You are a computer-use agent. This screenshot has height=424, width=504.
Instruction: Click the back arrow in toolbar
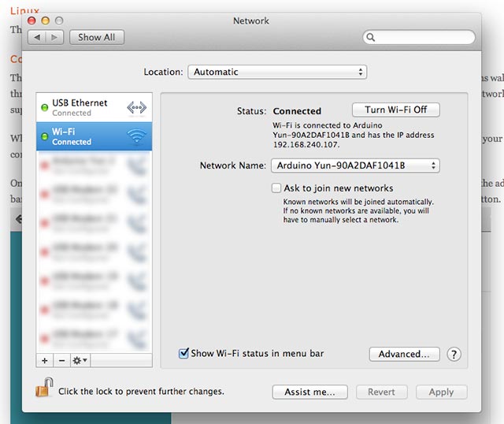coord(37,37)
